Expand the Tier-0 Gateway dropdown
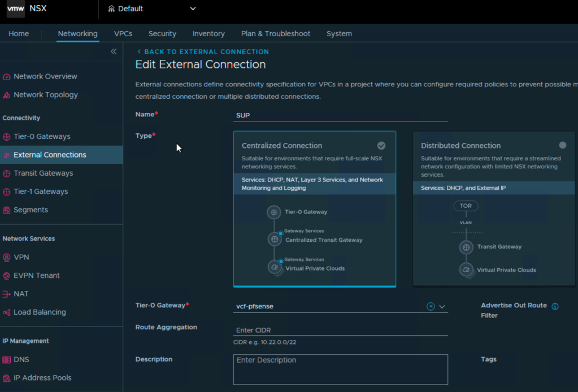 pos(442,307)
